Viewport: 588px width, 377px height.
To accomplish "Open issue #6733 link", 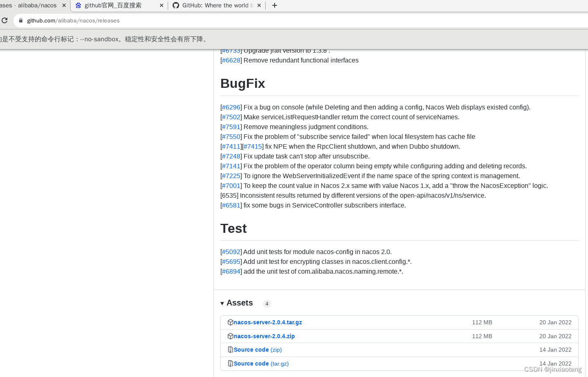I will click(x=231, y=51).
